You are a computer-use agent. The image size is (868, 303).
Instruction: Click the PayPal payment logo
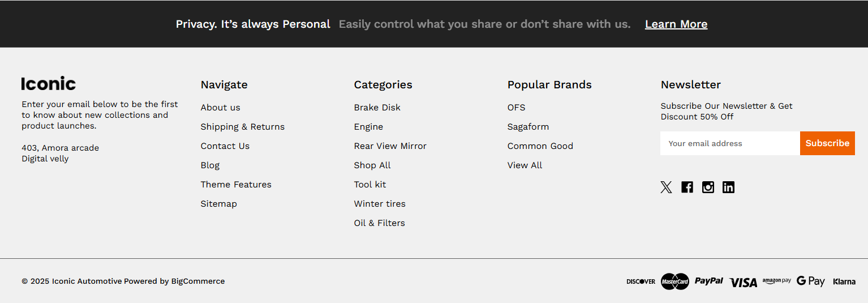coord(709,281)
